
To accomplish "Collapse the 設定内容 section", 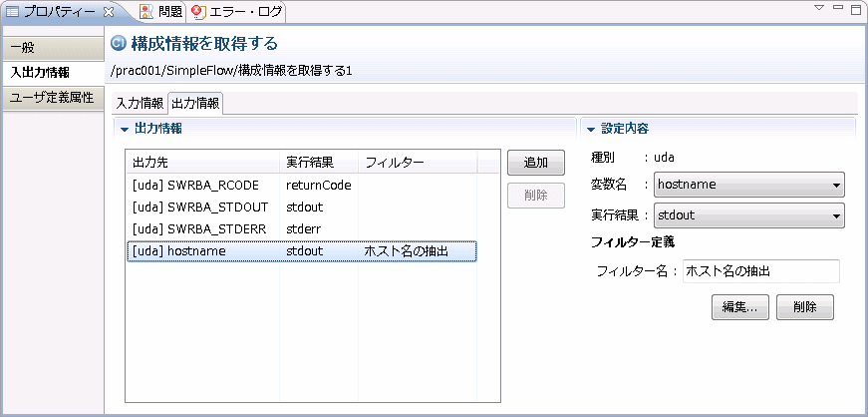I will (x=591, y=130).
